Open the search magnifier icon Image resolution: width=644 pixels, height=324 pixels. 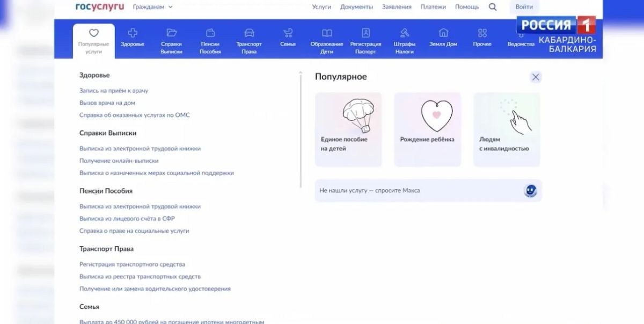493,7
